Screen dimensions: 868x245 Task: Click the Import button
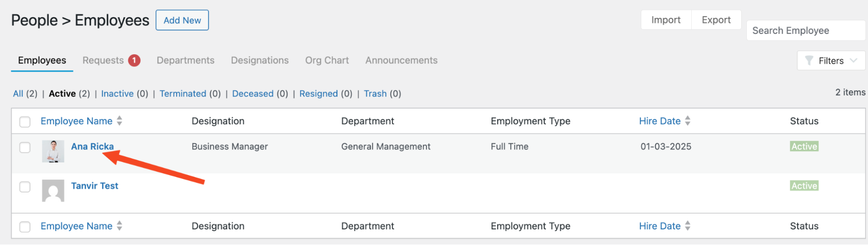pyautogui.click(x=666, y=20)
